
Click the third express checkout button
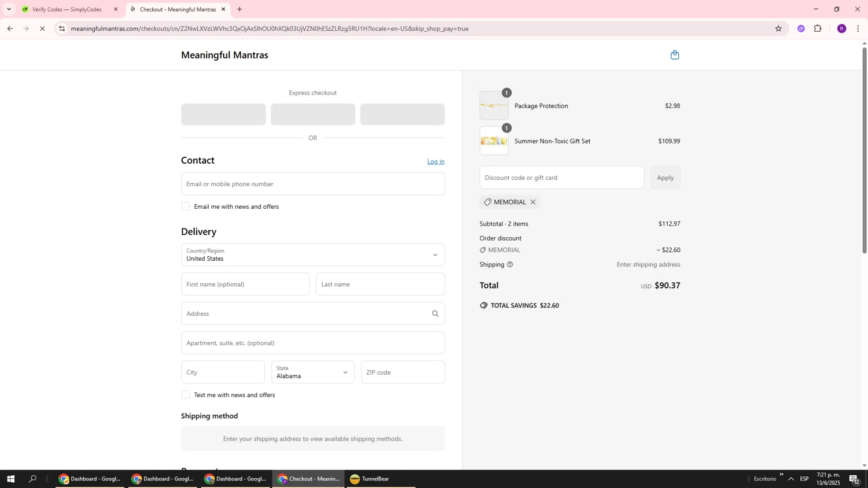click(x=403, y=114)
